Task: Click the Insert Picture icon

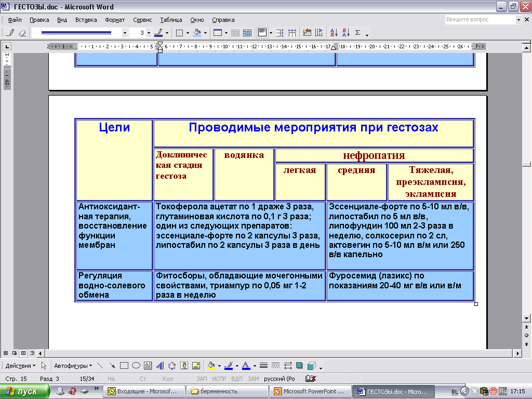Action: coord(196,366)
